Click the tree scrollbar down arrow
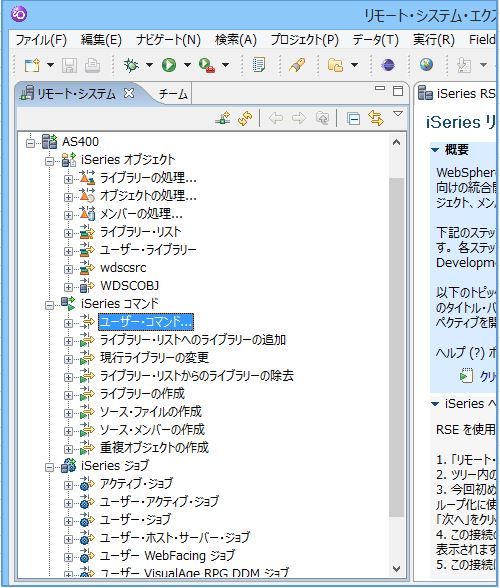This screenshot has height=588, width=500. click(396, 569)
